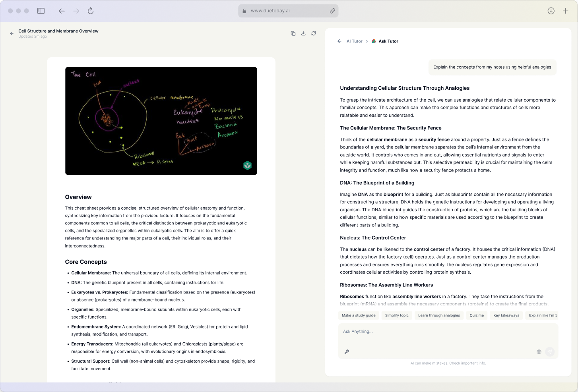Click the Quiz me suggestion
The width and height of the screenshot is (578, 392).
point(476,315)
